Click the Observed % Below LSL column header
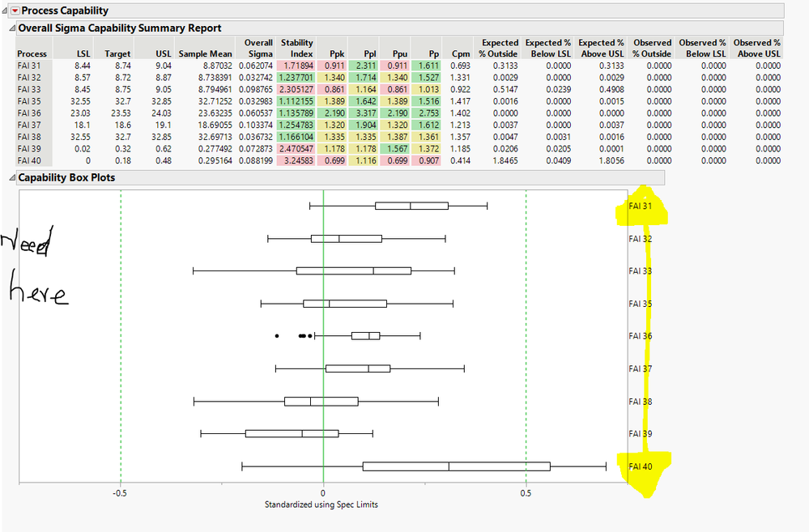 pyautogui.click(x=703, y=47)
